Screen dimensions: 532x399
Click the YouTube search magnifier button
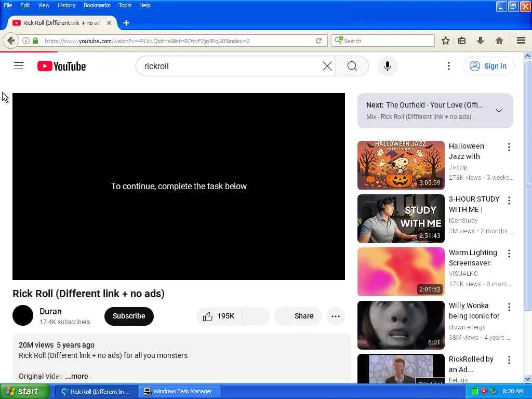tap(352, 66)
